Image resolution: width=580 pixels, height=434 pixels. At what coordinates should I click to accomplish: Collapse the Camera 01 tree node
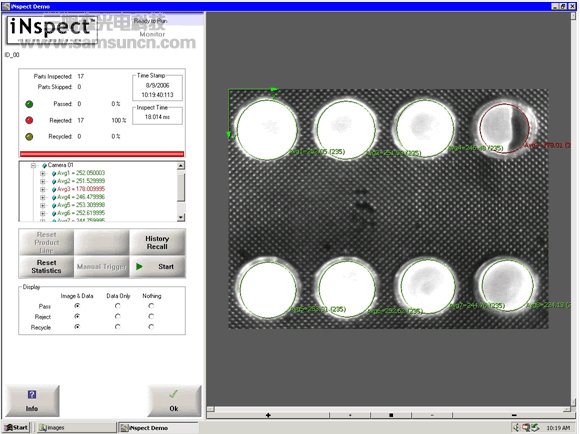tap(33, 165)
